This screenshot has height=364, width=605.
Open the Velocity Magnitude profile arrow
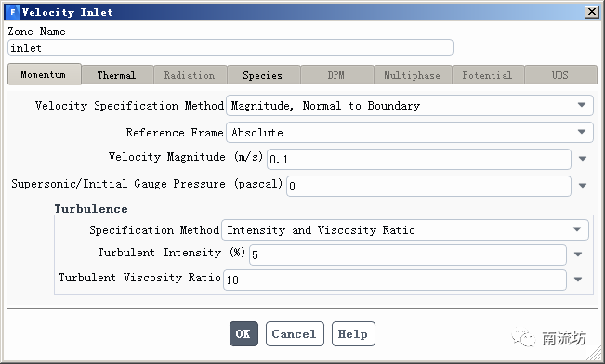[x=583, y=159]
